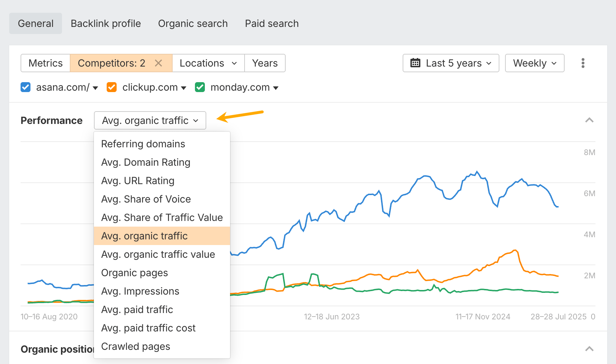Click the Metrics filter button

pyautogui.click(x=45, y=63)
